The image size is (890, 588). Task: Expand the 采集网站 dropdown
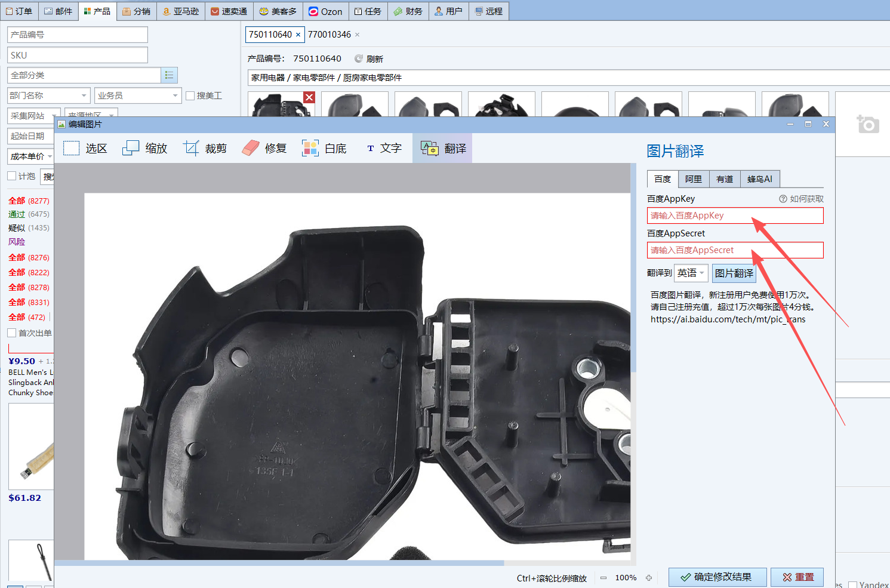(x=33, y=116)
